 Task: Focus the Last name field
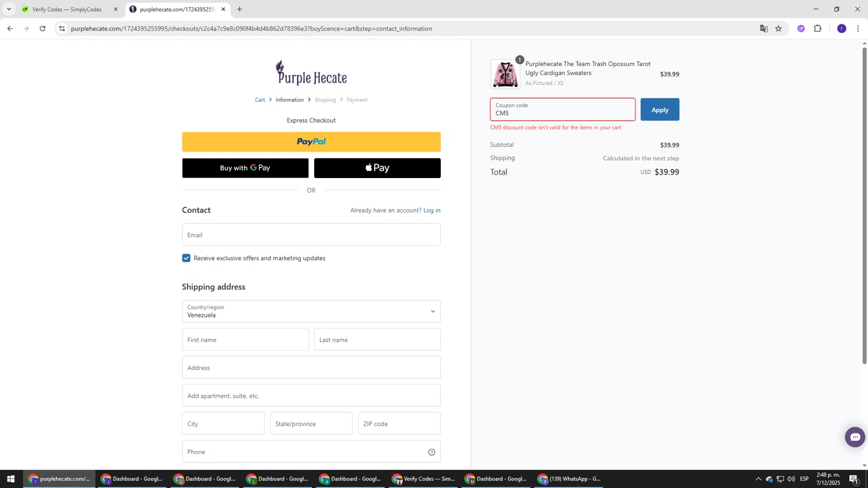coord(377,340)
